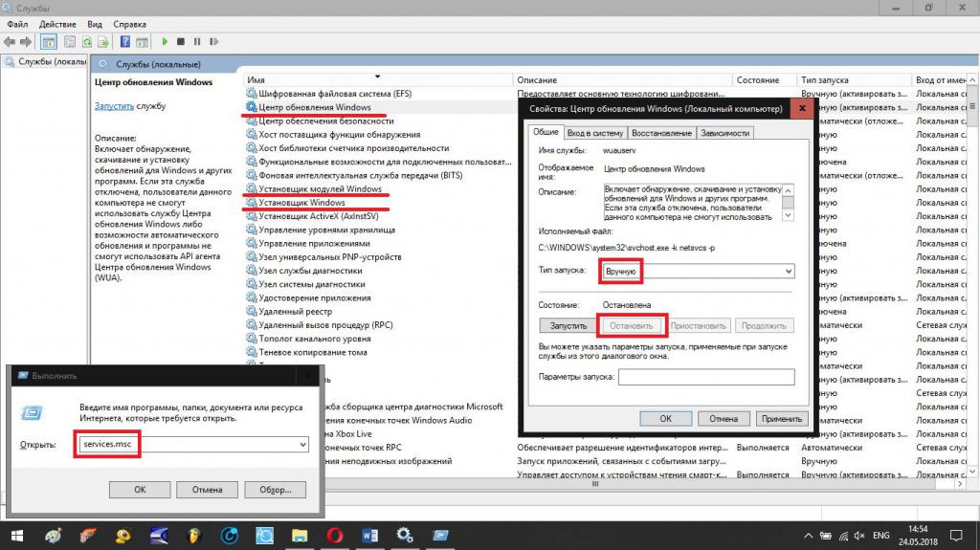Screen dimensions: 980x550
Task: Select Установщик ActiveX (AxInstSV) row
Action: point(318,216)
